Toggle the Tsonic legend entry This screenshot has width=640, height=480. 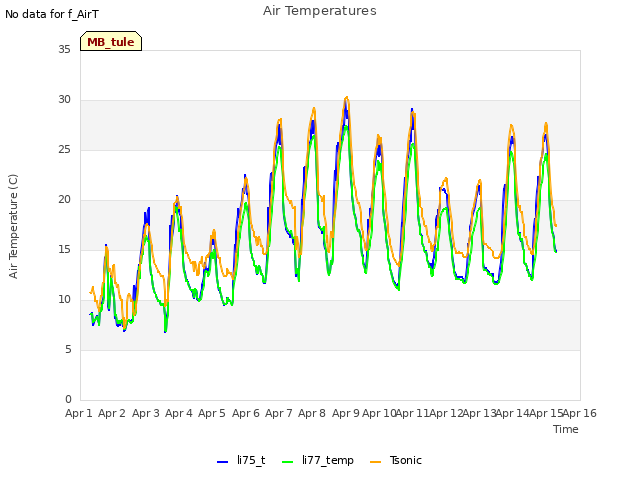click(396, 460)
